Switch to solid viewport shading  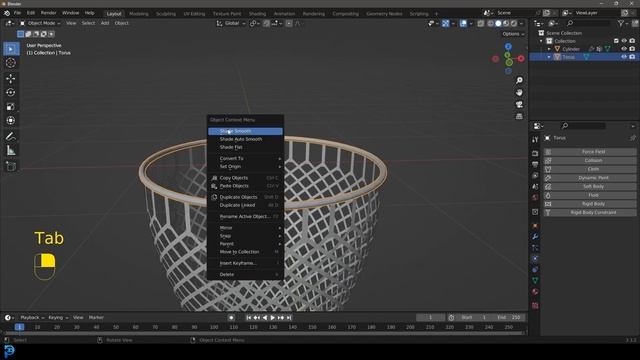pos(498,24)
